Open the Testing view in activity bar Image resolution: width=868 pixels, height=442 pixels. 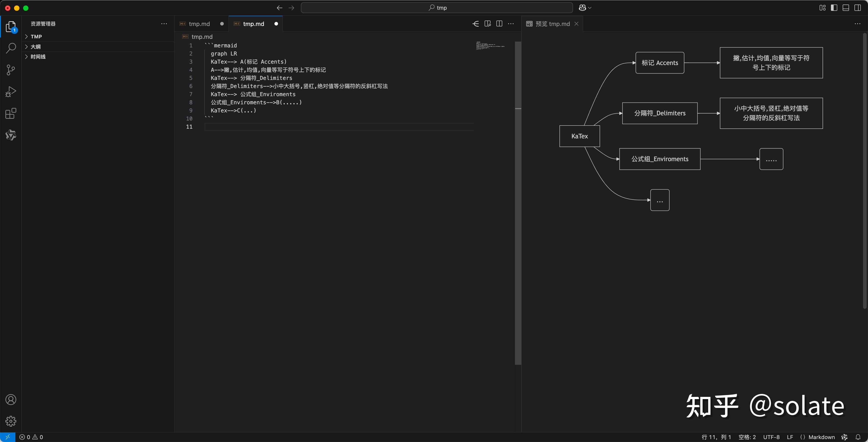pos(10,135)
